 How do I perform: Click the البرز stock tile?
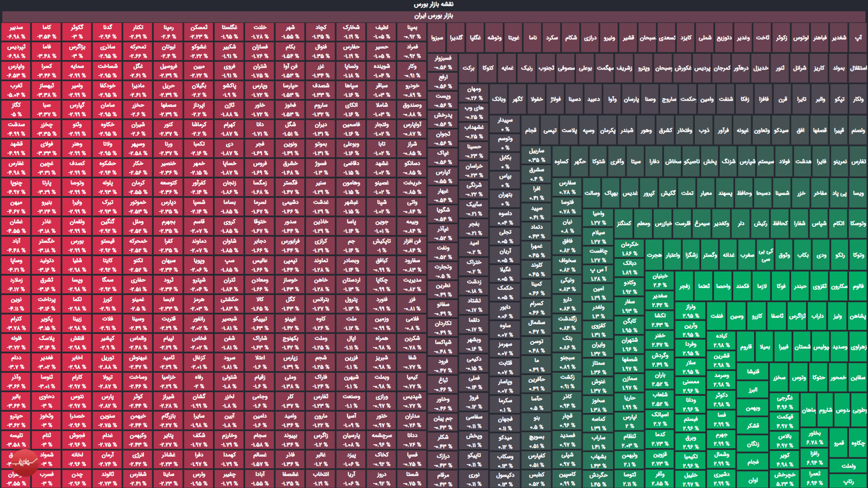[753, 390]
